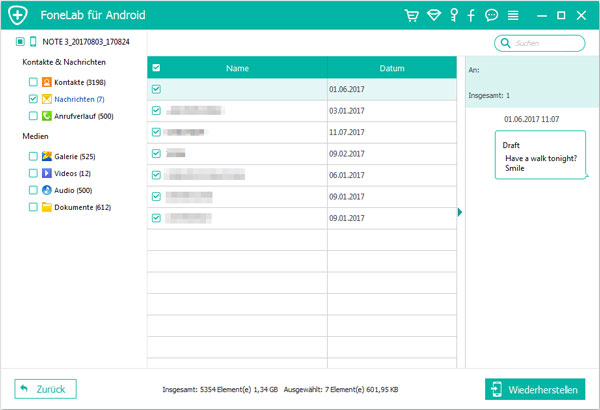Open the shopping cart purchase icon
This screenshot has height=410, width=600.
tap(411, 15)
